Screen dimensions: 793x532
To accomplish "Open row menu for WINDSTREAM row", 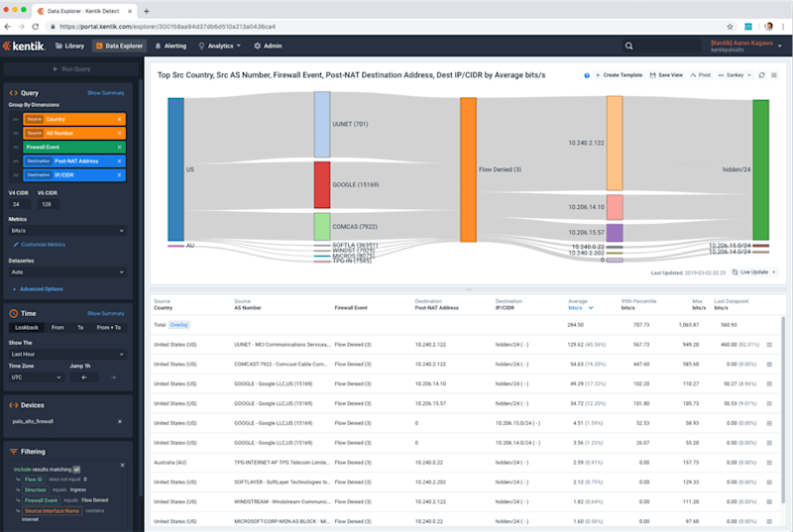I will point(769,501).
